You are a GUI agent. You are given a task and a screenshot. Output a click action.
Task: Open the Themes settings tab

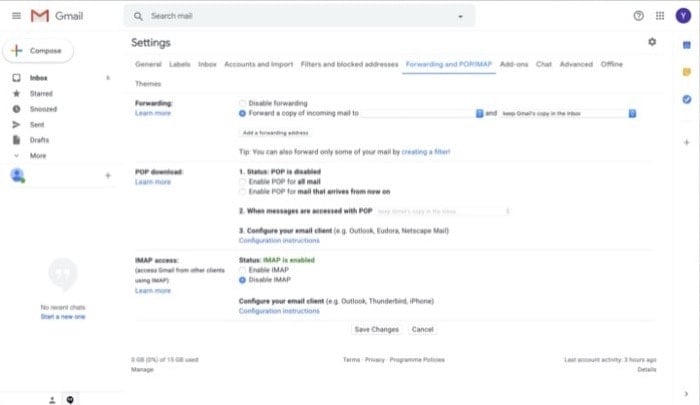[148, 84]
